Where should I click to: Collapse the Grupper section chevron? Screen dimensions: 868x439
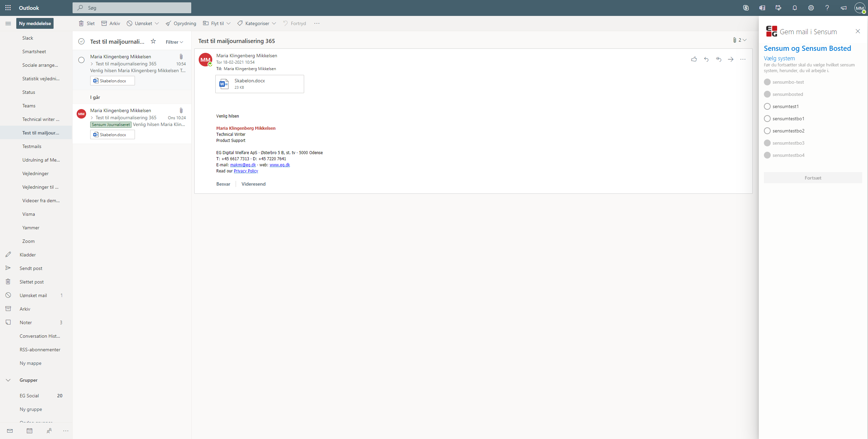pos(8,380)
